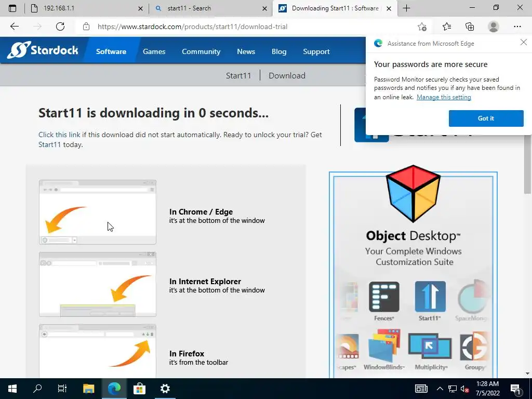Viewport: 532px width, 399px height.
Task: Open Task View on the taskbar
Action: pyautogui.click(x=62, y=389)
